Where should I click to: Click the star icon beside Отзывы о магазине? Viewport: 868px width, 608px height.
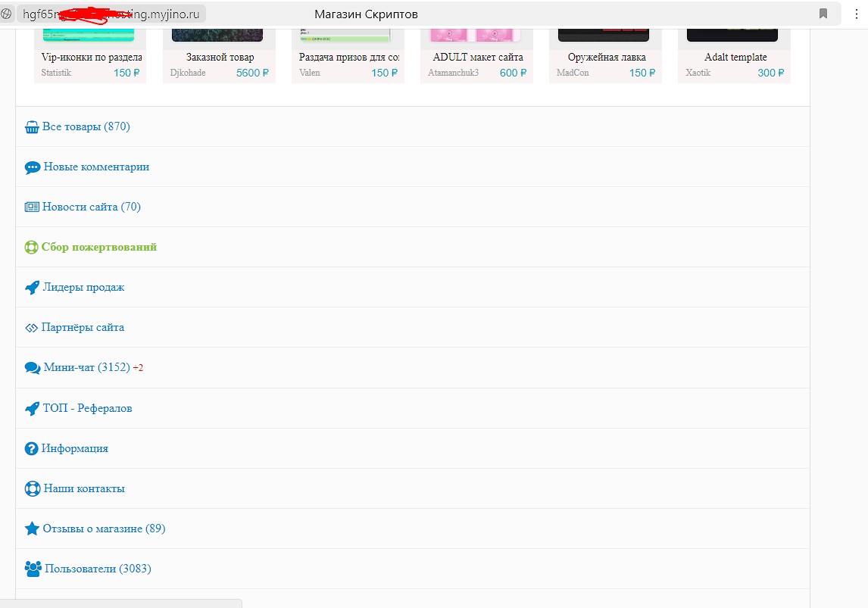(x=32, y=528)
